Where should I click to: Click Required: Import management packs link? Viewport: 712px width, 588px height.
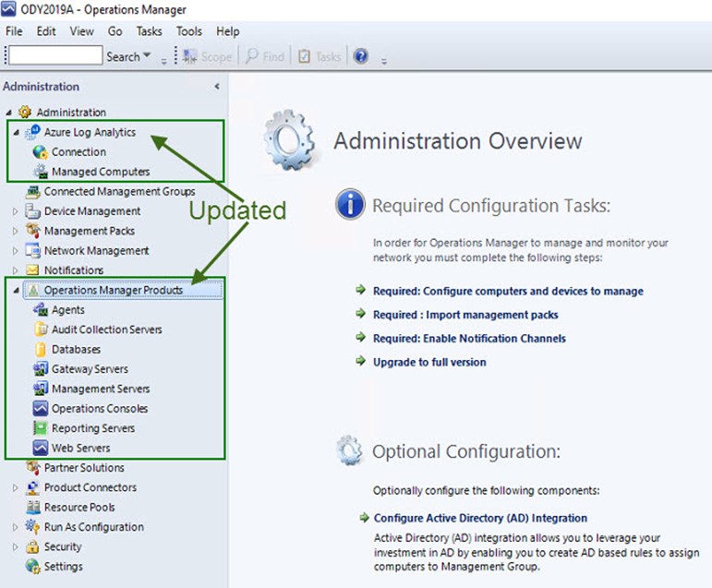point(465,315)
